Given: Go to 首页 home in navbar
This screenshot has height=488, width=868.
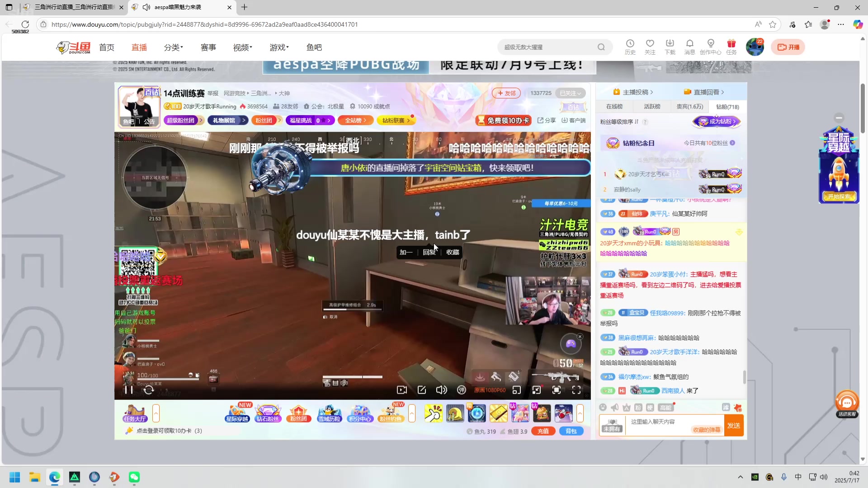Looking at the screenshot, I should [107, 47].
